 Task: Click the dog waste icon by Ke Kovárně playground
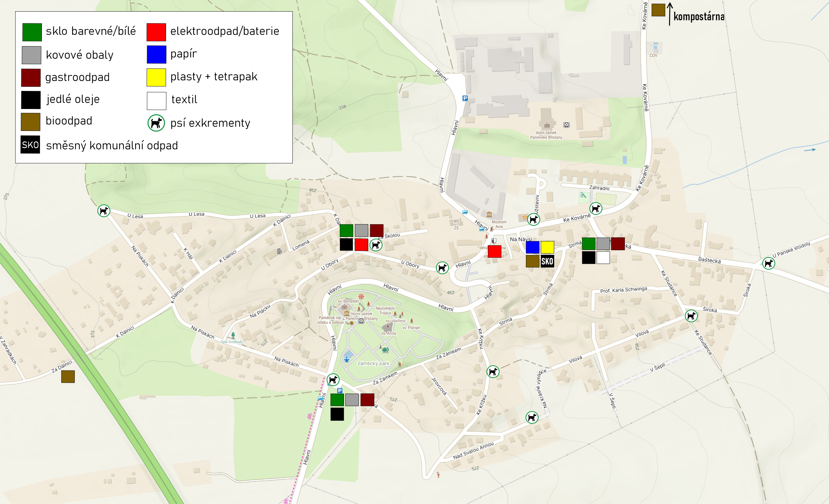tap(596, 209)
